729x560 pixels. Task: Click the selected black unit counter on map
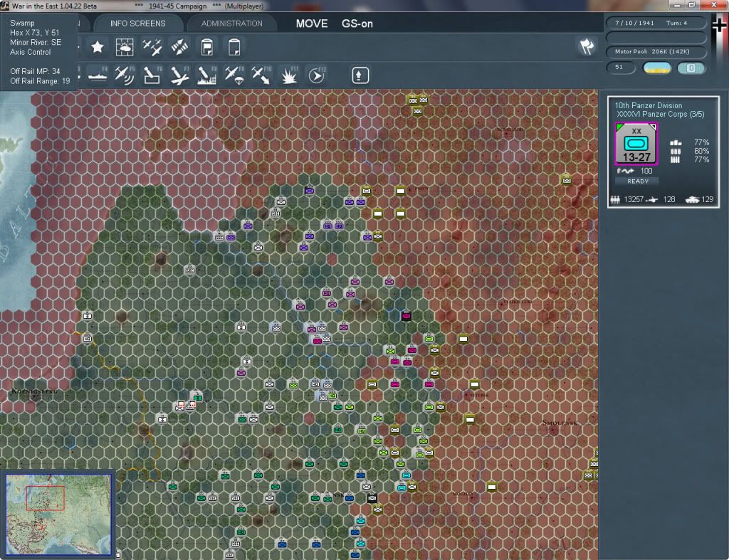406,315
